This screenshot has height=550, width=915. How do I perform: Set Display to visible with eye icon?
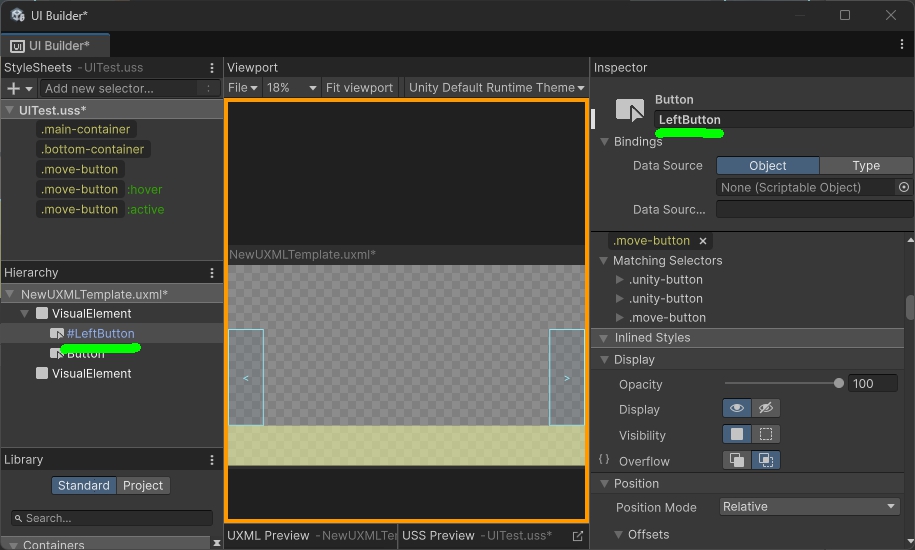(x=737, y=408)
